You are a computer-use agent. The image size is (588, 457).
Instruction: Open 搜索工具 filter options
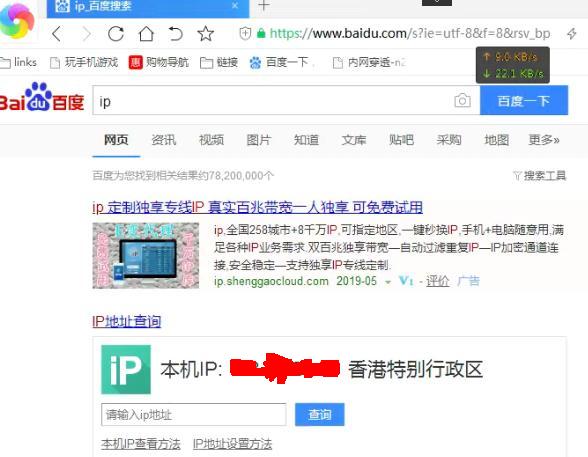tap(540, 175)
